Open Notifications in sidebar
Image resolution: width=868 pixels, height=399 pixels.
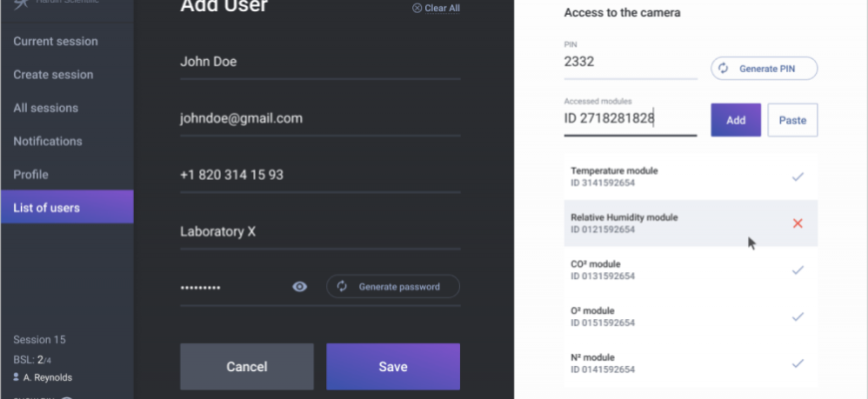click(48, 142)
